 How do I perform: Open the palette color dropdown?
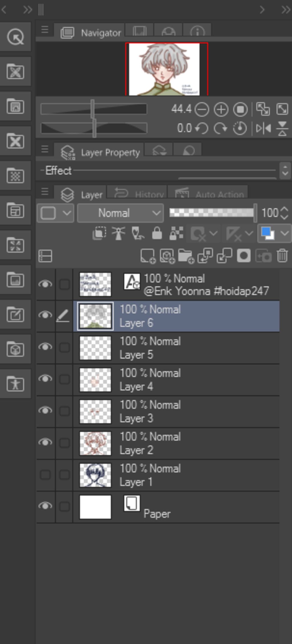[x=55, y=213]
